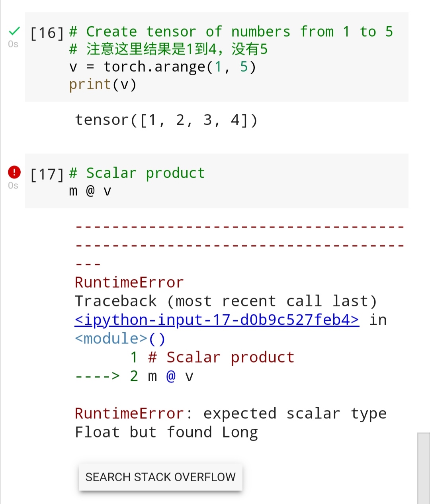Click the <module>() text in the traceback
Image resolution: width=430 pixels, height=504 pixels.
pos(120,339)
